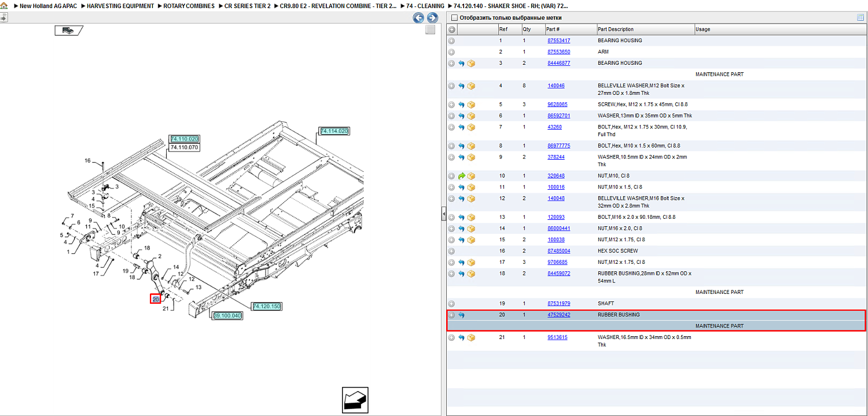Click the blue arrow for rubber bushing 84459072
Image resolution: width=868 pixels, height=416 pixels.
click(461, 274)
